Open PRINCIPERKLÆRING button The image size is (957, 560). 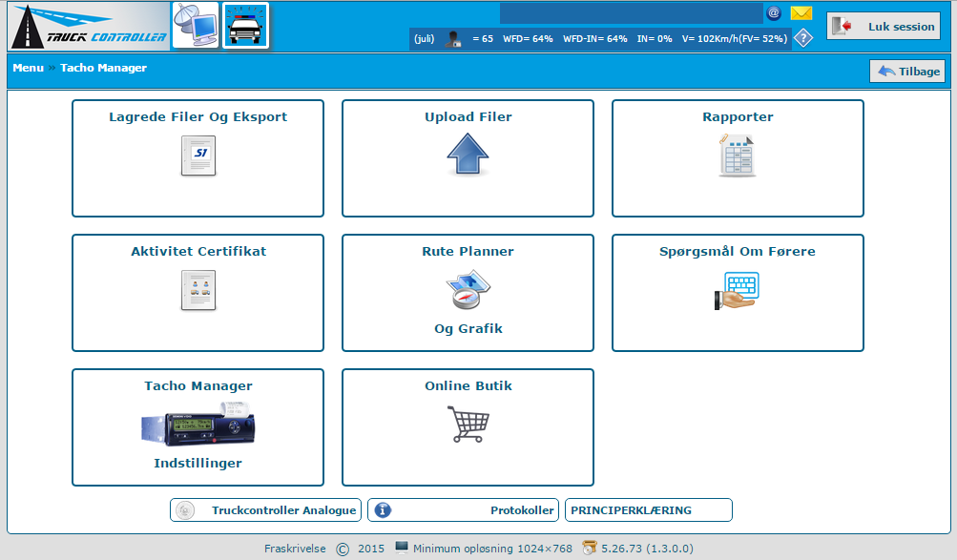(x=648, y=510)
